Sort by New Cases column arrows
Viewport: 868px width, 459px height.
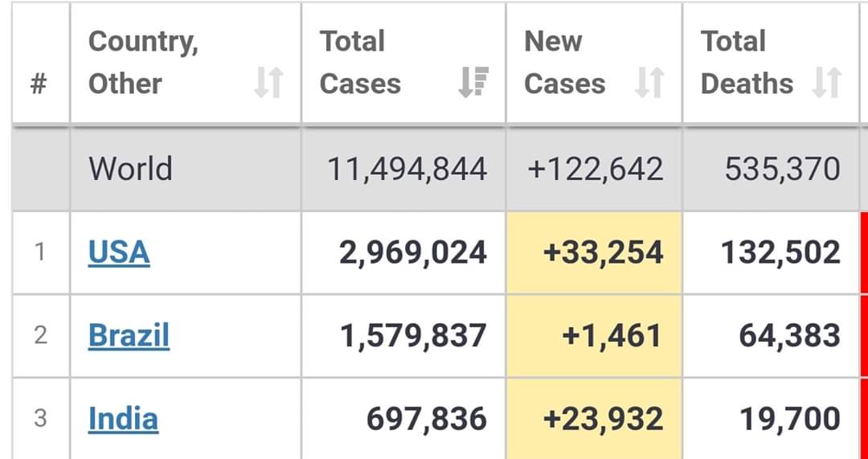[649, 83]
